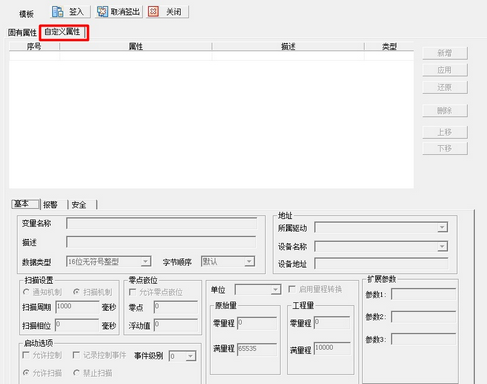Open the 安全 tab

(x=79, y=204)
